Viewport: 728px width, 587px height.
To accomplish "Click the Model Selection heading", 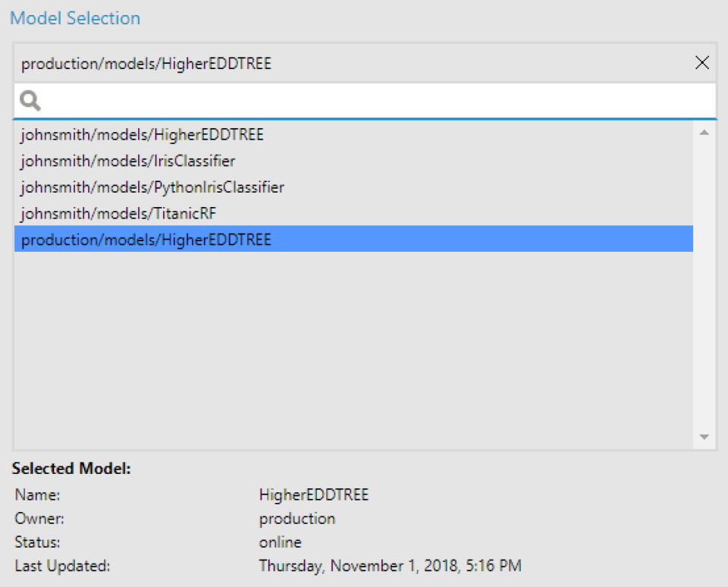I will pos(75,18).
